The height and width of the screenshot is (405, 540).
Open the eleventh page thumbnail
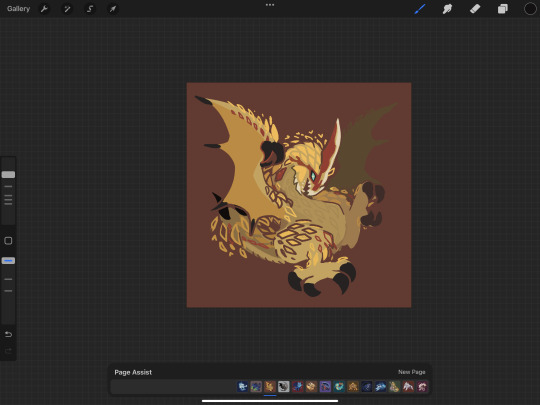[x=380, y=386]
